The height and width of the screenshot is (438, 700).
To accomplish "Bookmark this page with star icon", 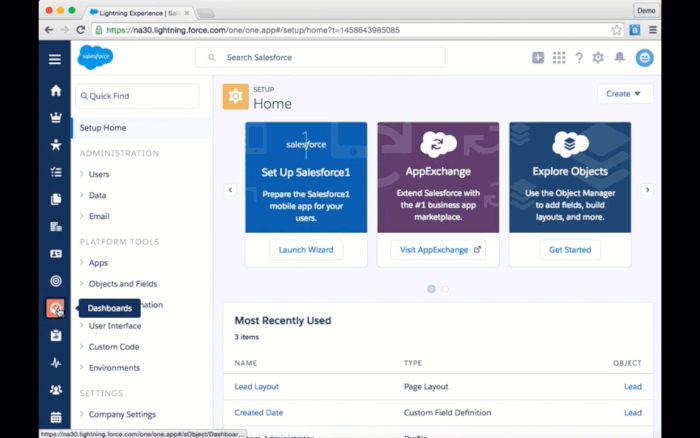I will coord(617,30).
